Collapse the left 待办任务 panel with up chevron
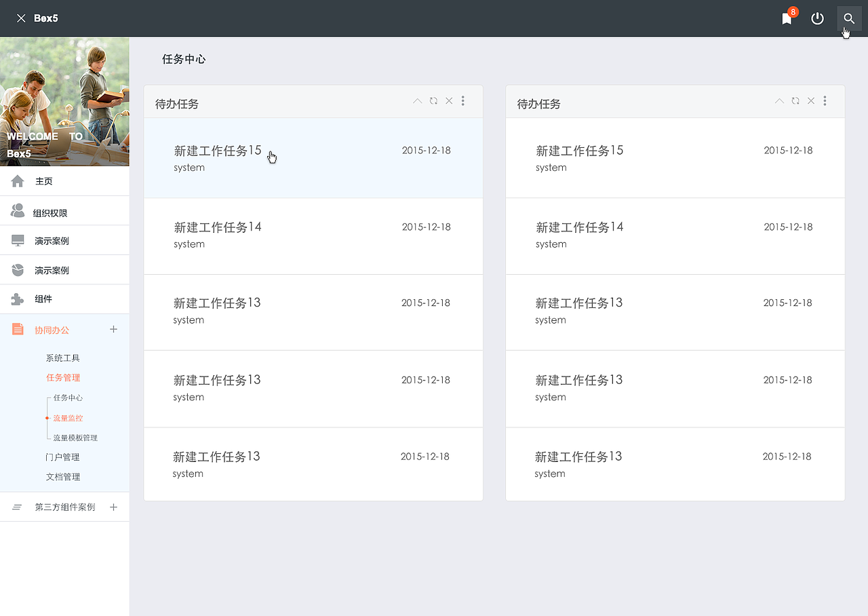Screen dimensions: 868x616 pos(417,100)
